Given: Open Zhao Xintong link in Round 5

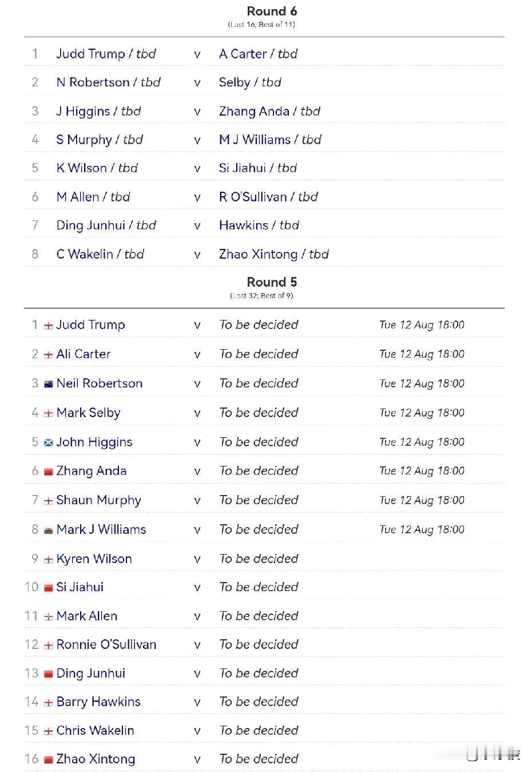Looking at the screenshot, I should (x=96, y=759).
